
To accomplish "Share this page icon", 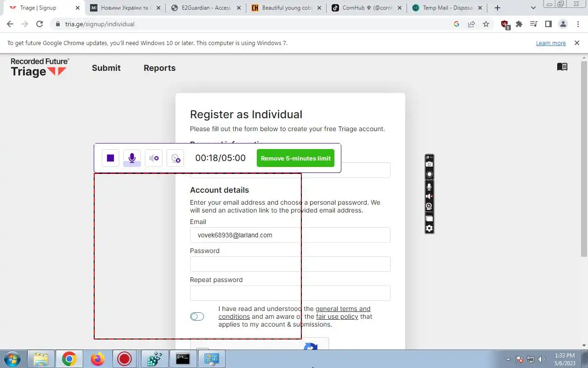I will [x=471, y=24].
